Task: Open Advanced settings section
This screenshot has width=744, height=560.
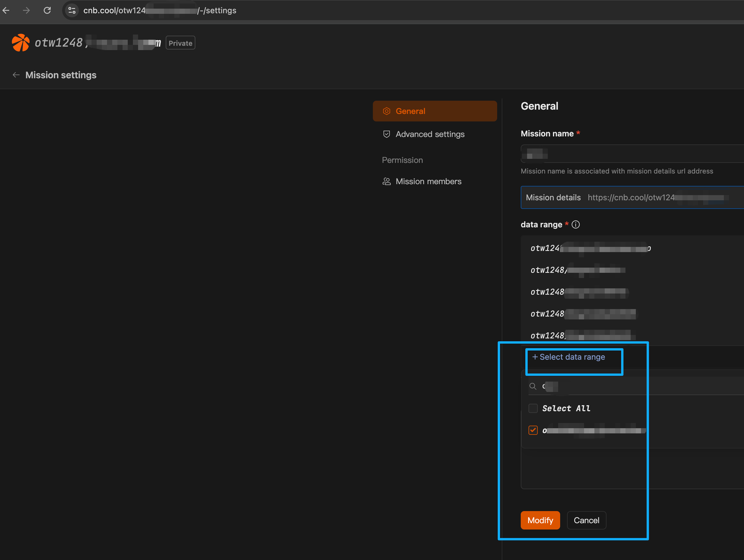Action: (430, 134)
